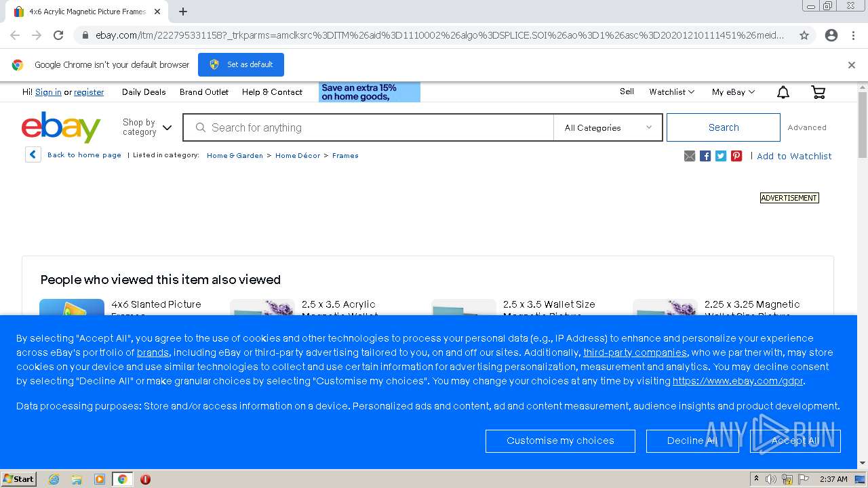Open Internet Explorer from taskbar
The width and height of the screenshot is (868, 488).
pos(54,479)
